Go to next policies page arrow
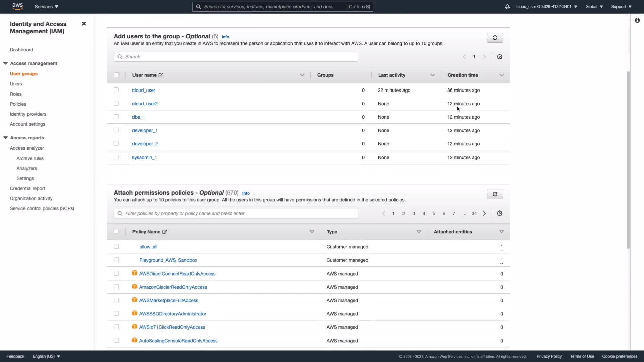The width and height of the screenshot is (644, 362). click(x=484, y=213)
